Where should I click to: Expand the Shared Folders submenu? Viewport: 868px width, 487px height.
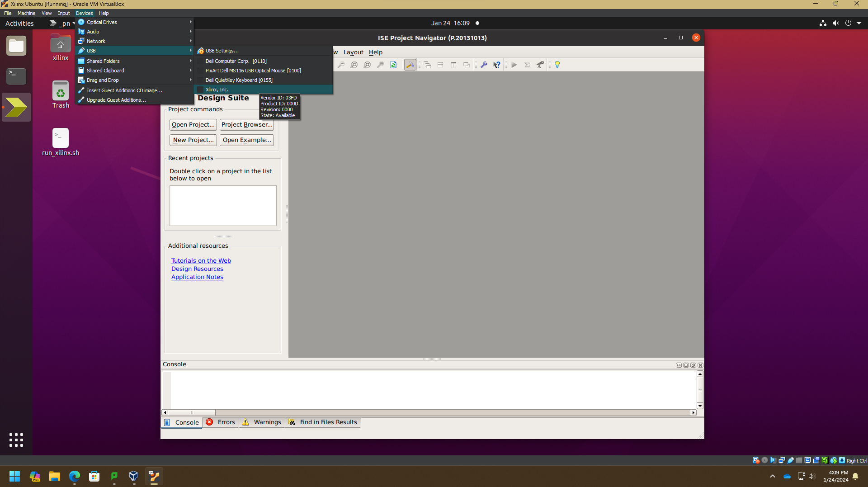coord(135,61)
